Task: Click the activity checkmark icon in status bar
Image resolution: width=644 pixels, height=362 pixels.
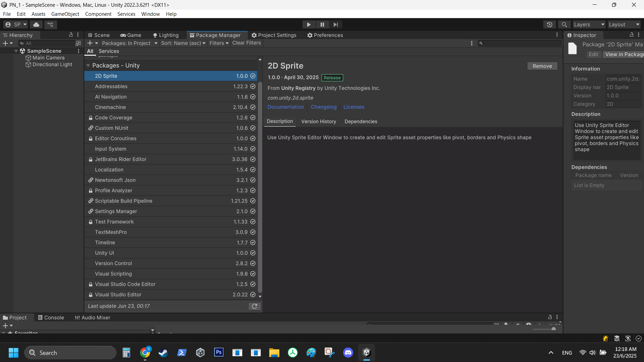Action: coord(639,338)
